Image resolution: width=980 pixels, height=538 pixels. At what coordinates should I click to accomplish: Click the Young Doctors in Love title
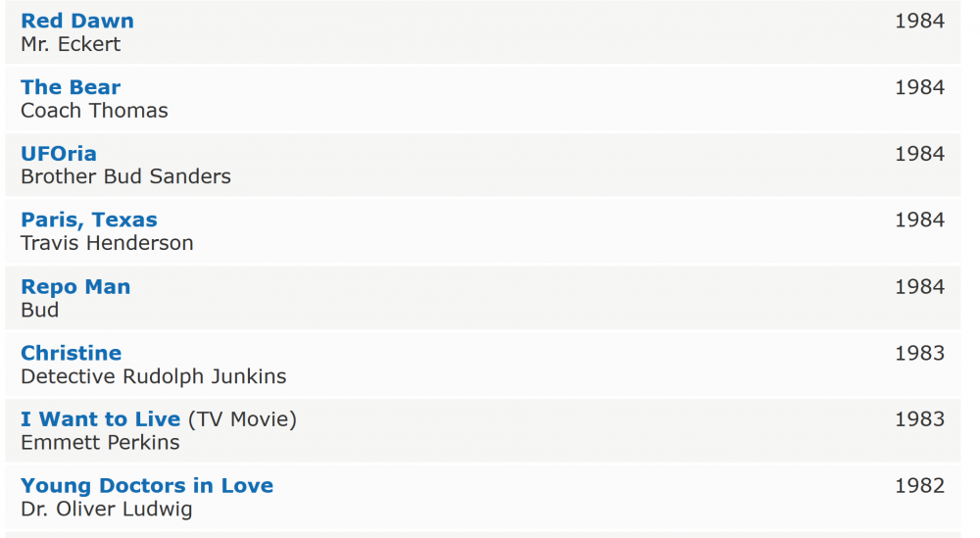[147, 486]
